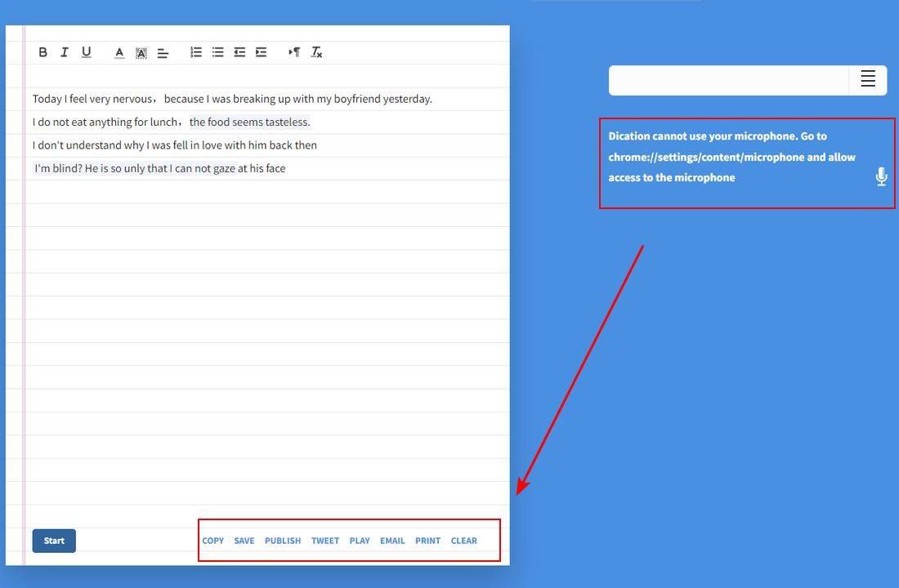This screenshot has width=899, height=588.
Task: Open the text background highlight picker
Action: click(x=141, y=53)
